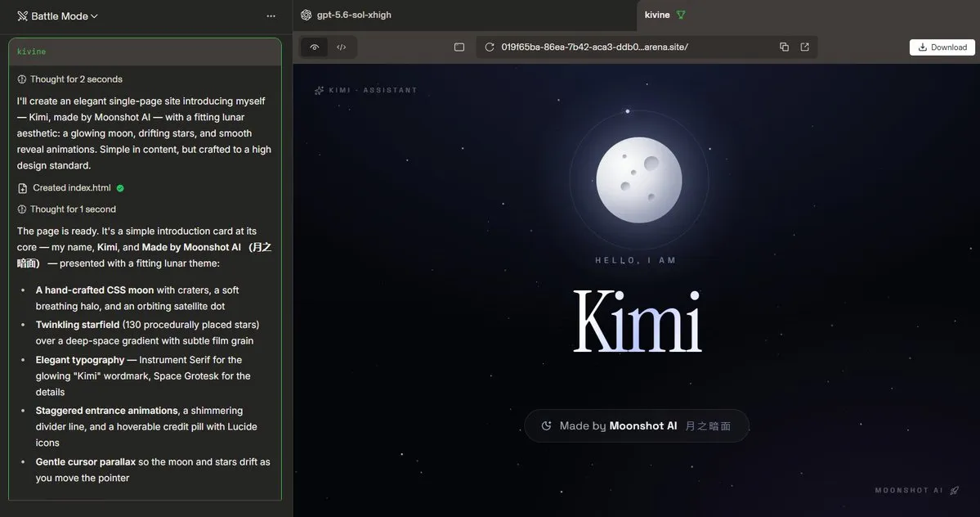The width and height of the screenshot is (980, 517).
Task: Expand 'Thought for 1 second'
Action: pyautogui.click(x=66, y=209)
